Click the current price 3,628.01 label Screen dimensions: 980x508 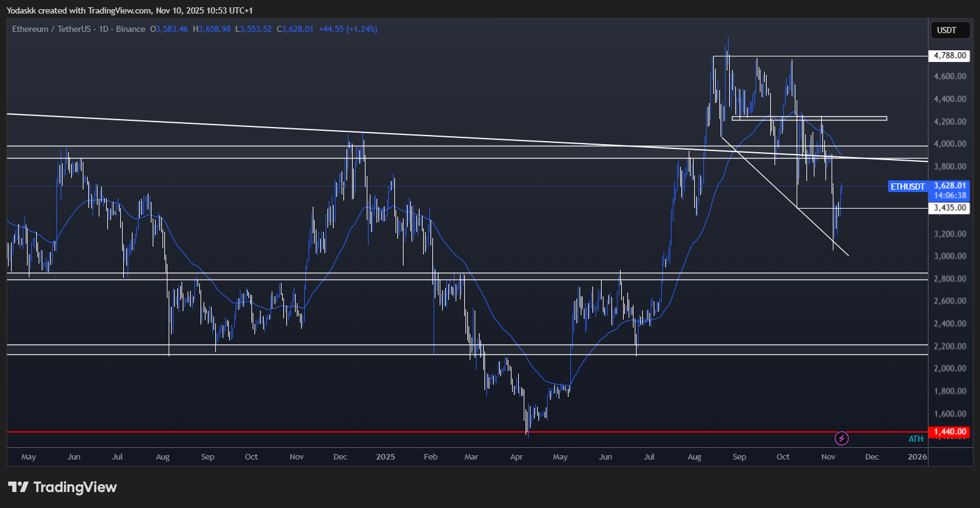[x=949, y=185]
